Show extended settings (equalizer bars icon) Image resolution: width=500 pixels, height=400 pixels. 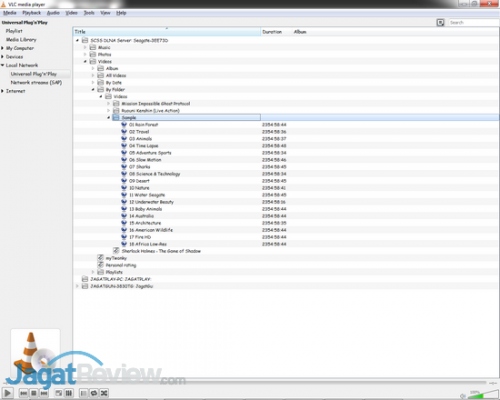(69, 393)
